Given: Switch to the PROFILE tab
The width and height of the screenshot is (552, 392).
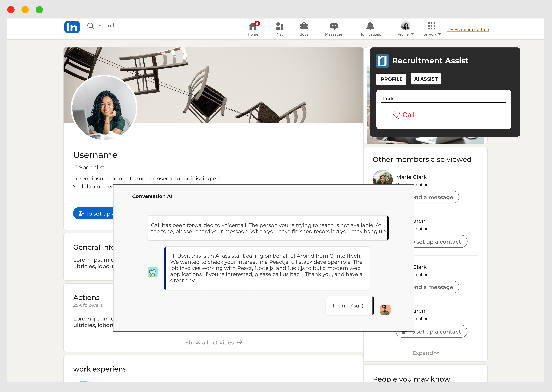Looking at the screenshot, I should [x=391, y=79].
